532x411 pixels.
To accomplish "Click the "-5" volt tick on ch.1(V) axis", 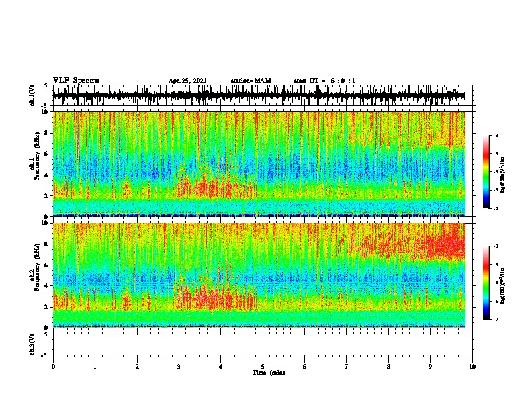I will (x=45, y=106).
